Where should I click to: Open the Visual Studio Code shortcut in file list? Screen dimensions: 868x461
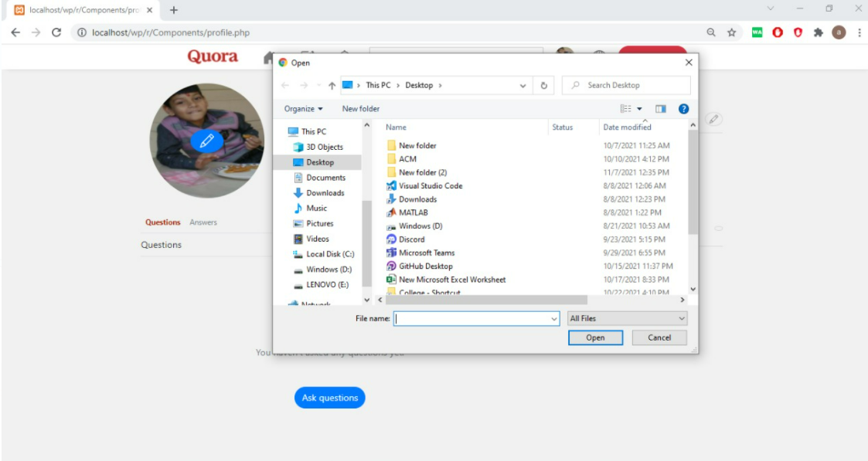424,186
